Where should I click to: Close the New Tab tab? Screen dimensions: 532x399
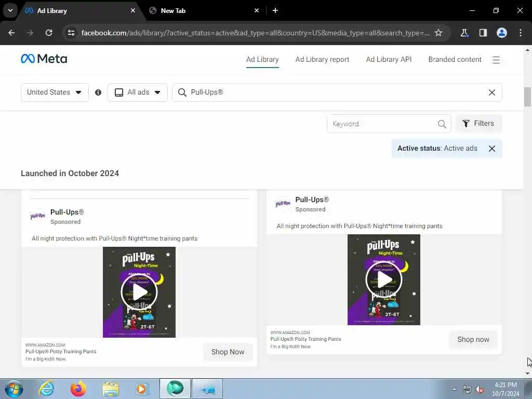point(257,10)
